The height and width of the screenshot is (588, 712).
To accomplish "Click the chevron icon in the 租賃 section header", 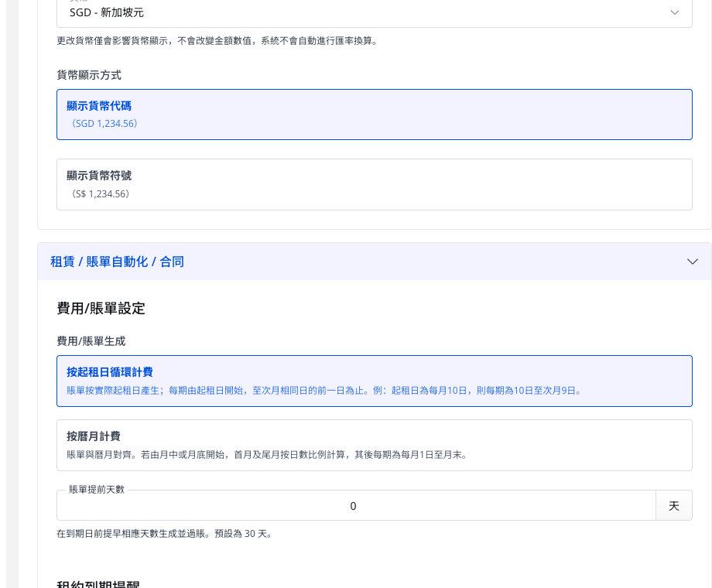I will [692, 262].
